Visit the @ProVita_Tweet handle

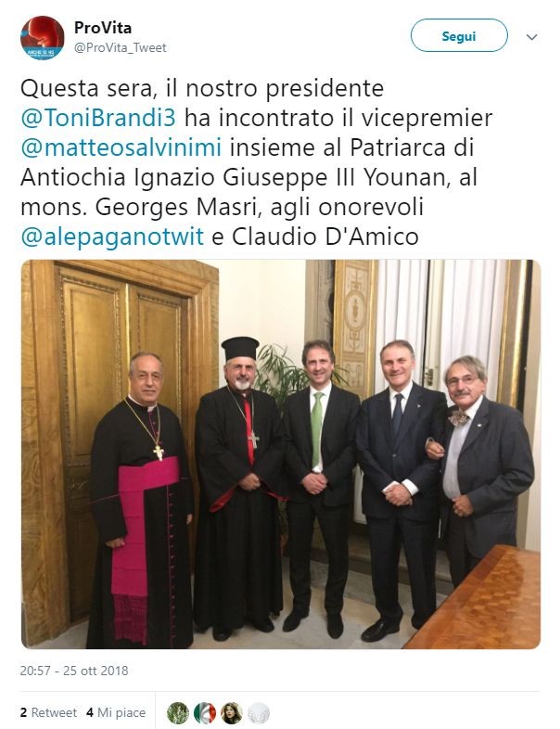[120, 48]
